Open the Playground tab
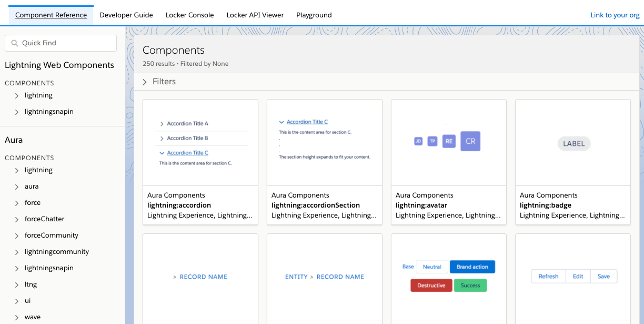644x324 pixels. [314, 15]
